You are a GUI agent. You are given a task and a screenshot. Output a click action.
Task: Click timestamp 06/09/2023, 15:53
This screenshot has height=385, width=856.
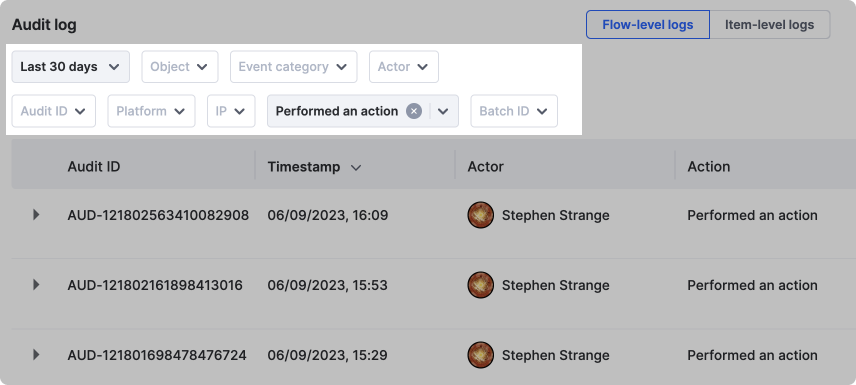pos(328,285)
